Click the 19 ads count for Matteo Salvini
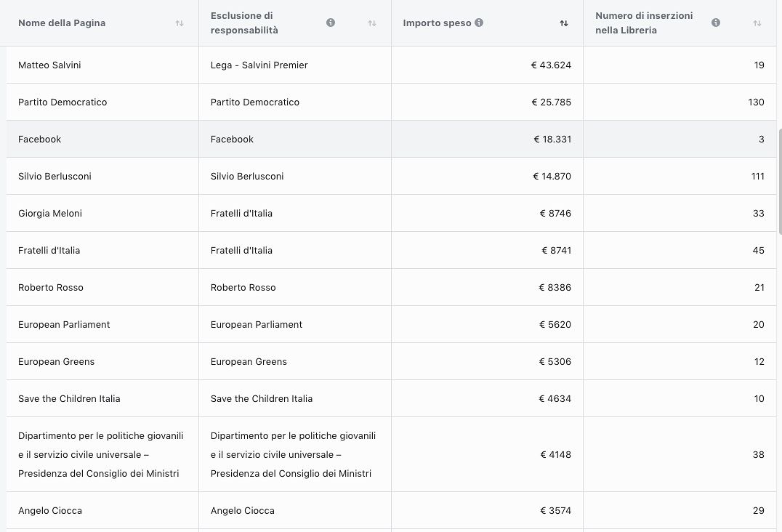This screenshot has height=532, width=782. click(759, 65)
